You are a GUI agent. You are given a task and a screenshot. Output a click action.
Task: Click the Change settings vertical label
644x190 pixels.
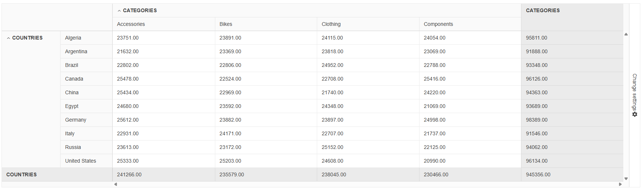pyautogui.click(x=635, y=92)
